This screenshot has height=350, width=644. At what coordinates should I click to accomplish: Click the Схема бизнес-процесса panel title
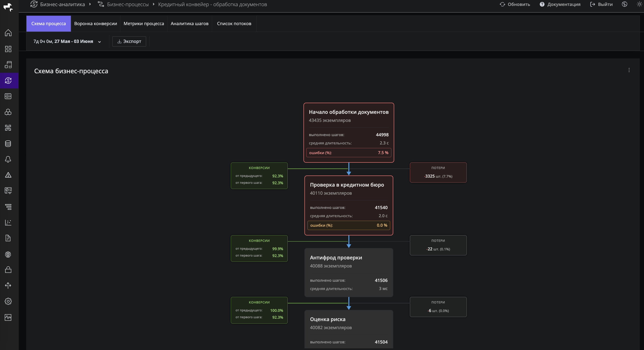tap(71, 71)
